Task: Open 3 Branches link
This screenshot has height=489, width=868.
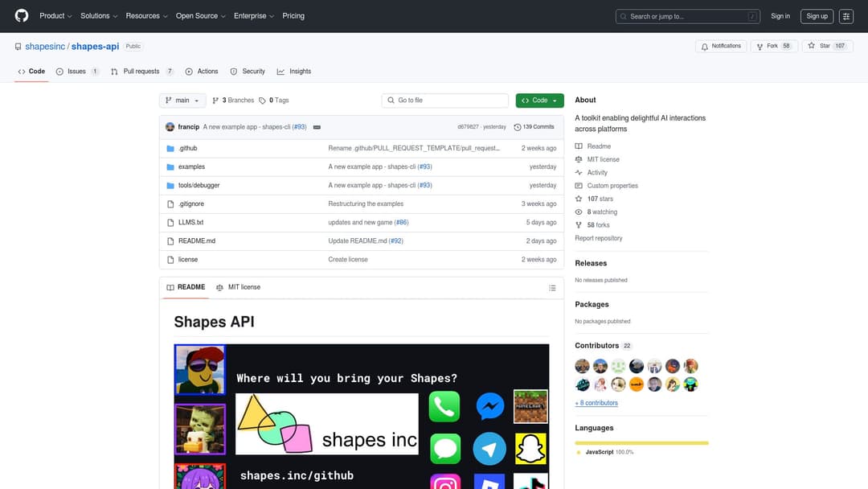Action: (233, 101)
